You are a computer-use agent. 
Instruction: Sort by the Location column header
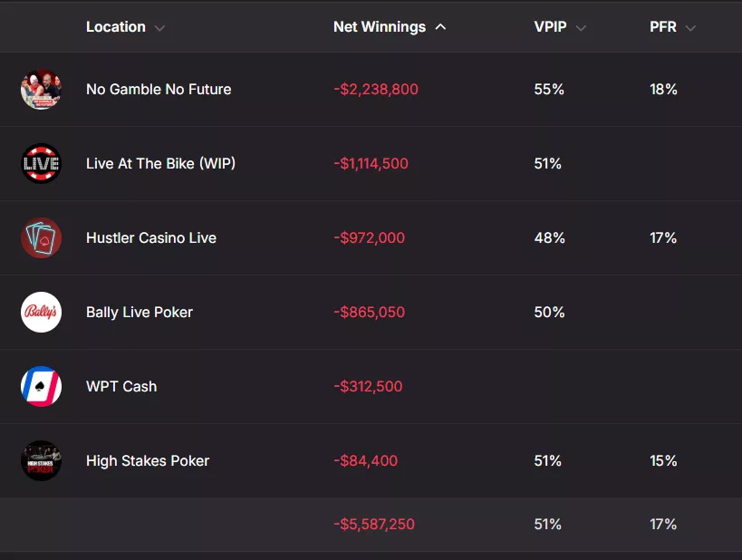point(115,27)
